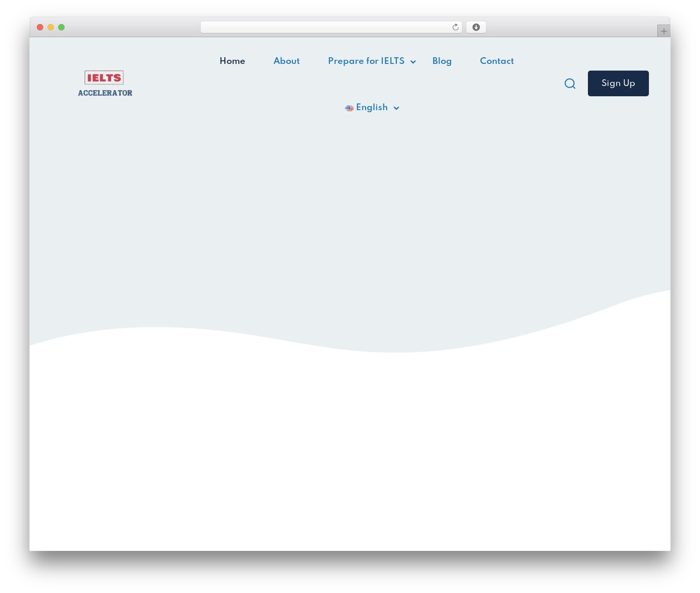The height and width of the screenshot is (593, 700).
Task: Add a new browser tab with the plus
Action: pyautogui.click(x=663, y=31)
